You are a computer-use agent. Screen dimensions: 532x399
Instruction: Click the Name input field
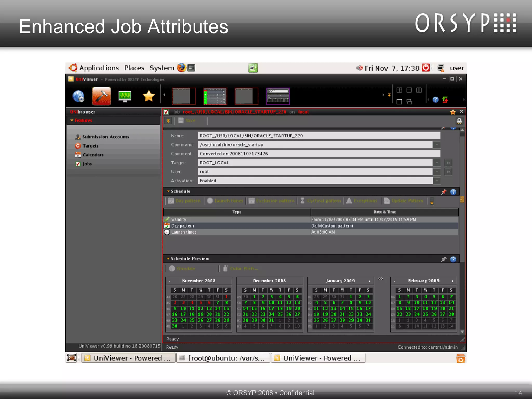tap(319, 136)
